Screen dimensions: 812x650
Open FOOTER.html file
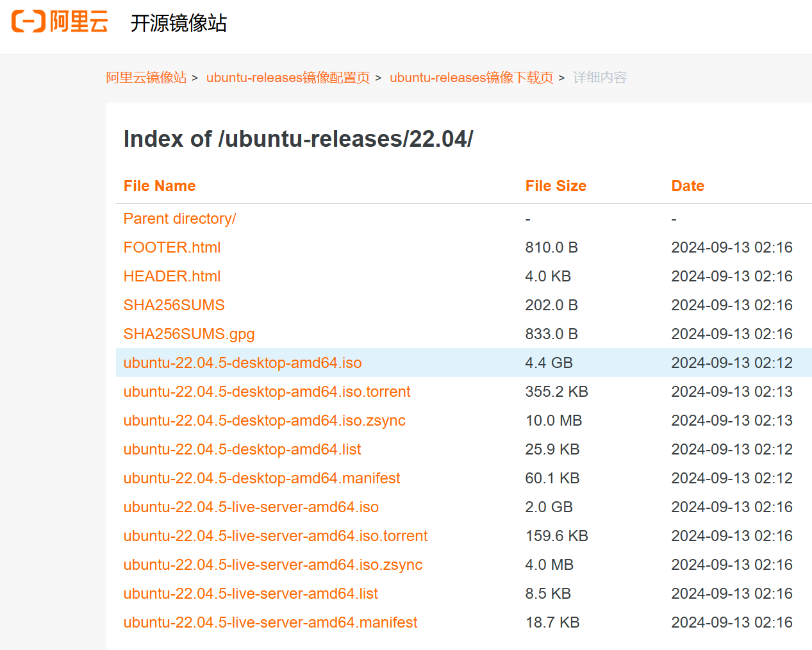(172, 247)
